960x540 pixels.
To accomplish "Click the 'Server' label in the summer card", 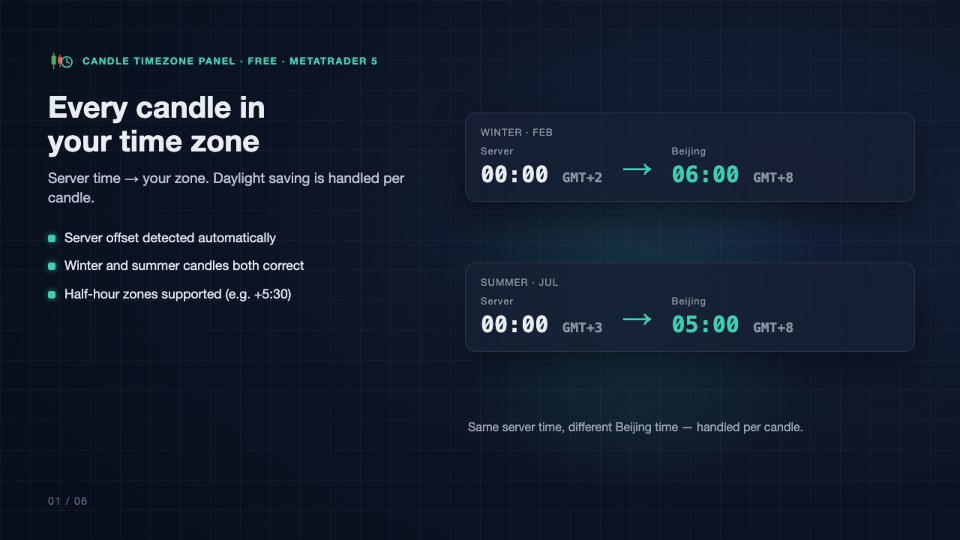I will click(x=497, y=301).
